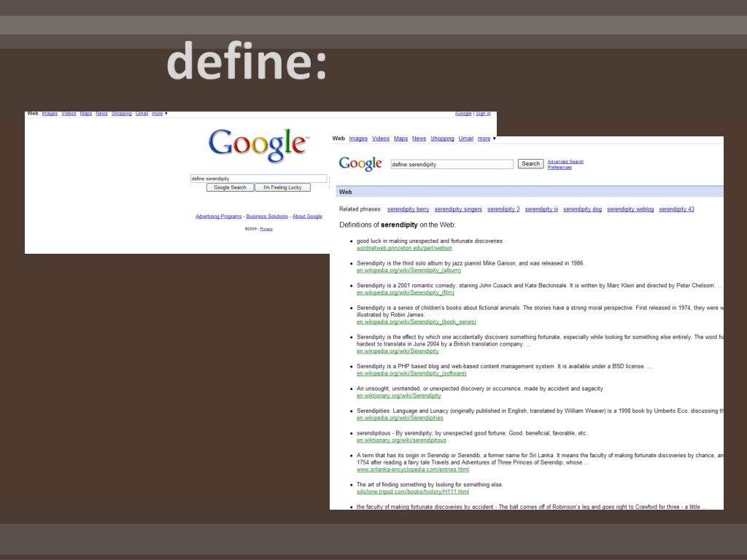The height and width of the screenshot is (560, 747).
Task: Open en.wikipedia.org/wiki/Serendipity link
Action: pyautogui.click(x=398, y=351)
